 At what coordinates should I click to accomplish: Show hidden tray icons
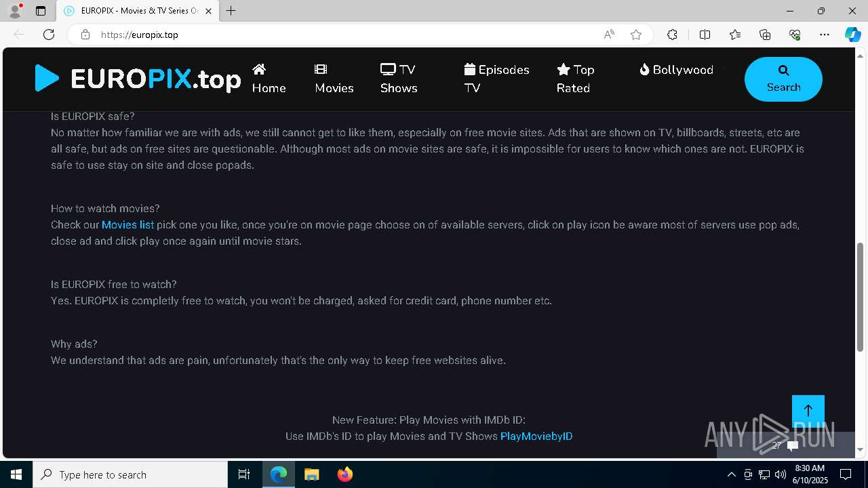tap(731, 474)
